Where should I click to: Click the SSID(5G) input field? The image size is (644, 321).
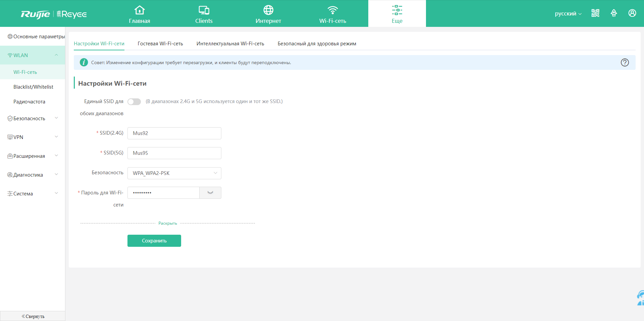[174, 153]
